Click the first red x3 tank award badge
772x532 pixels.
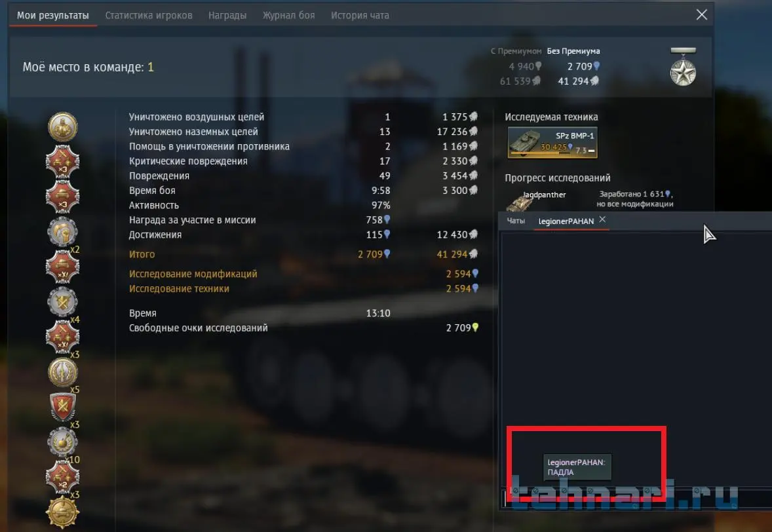click(x=62, y=161)
